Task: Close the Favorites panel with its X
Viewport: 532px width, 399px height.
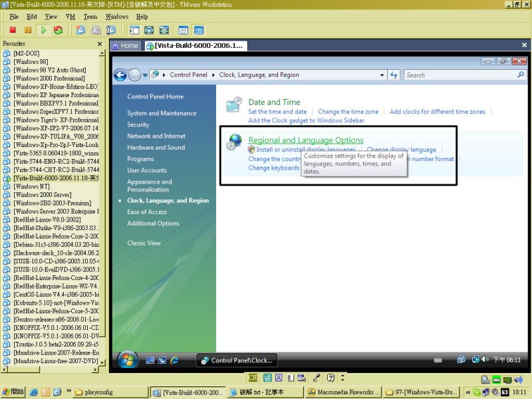Action: pyautogui.click(x=99, y=44)
